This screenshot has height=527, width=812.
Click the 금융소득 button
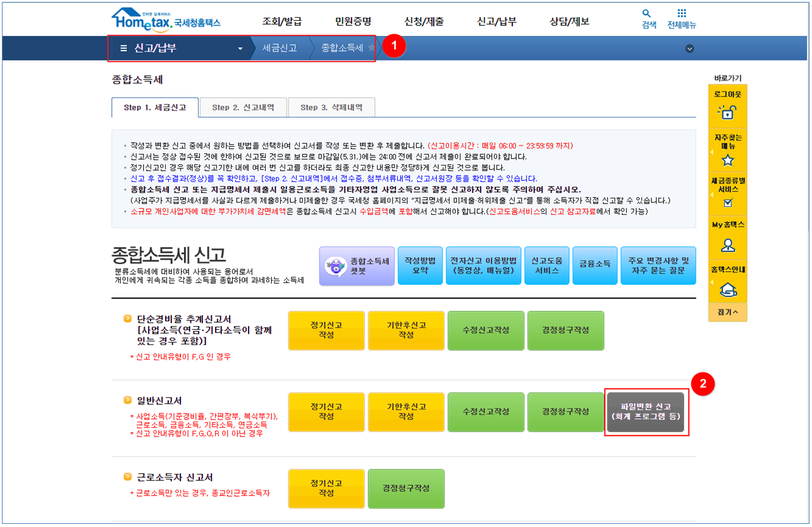[594, 266]
